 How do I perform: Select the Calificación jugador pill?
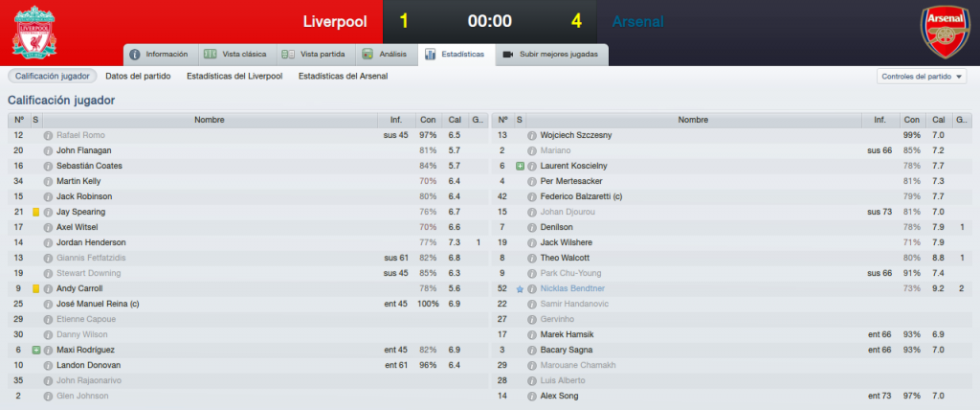(53, 77)
